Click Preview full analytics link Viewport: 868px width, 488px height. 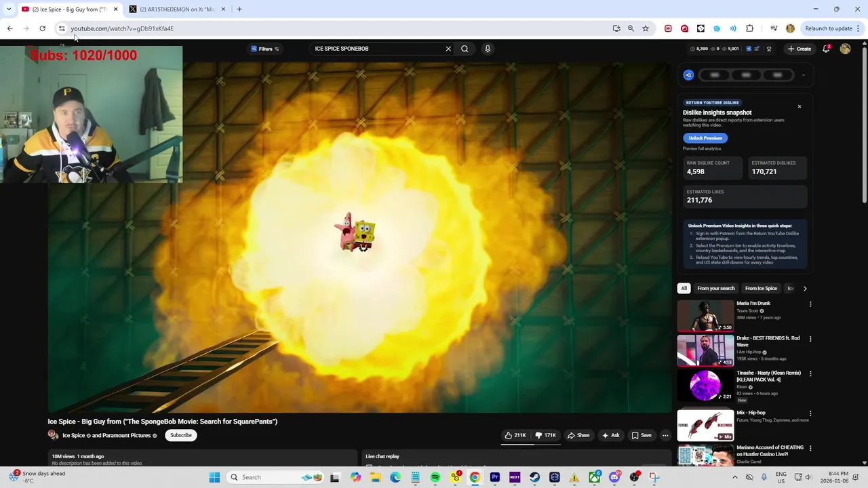coord(702,148)
